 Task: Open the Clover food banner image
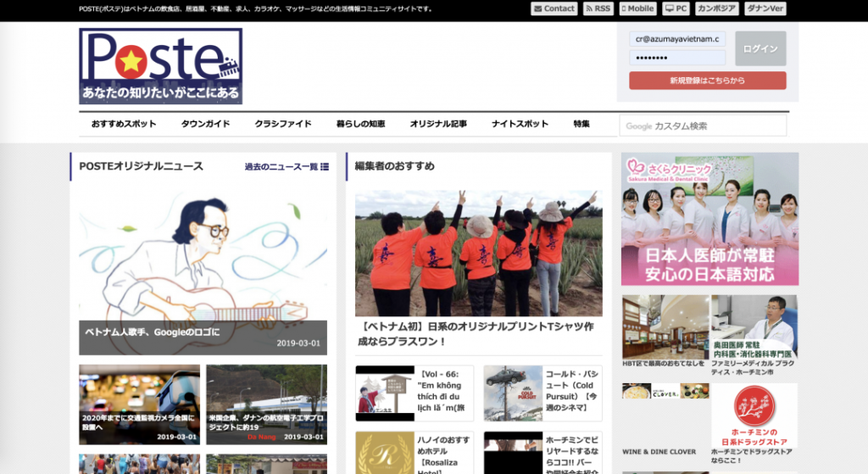[665, 391]
